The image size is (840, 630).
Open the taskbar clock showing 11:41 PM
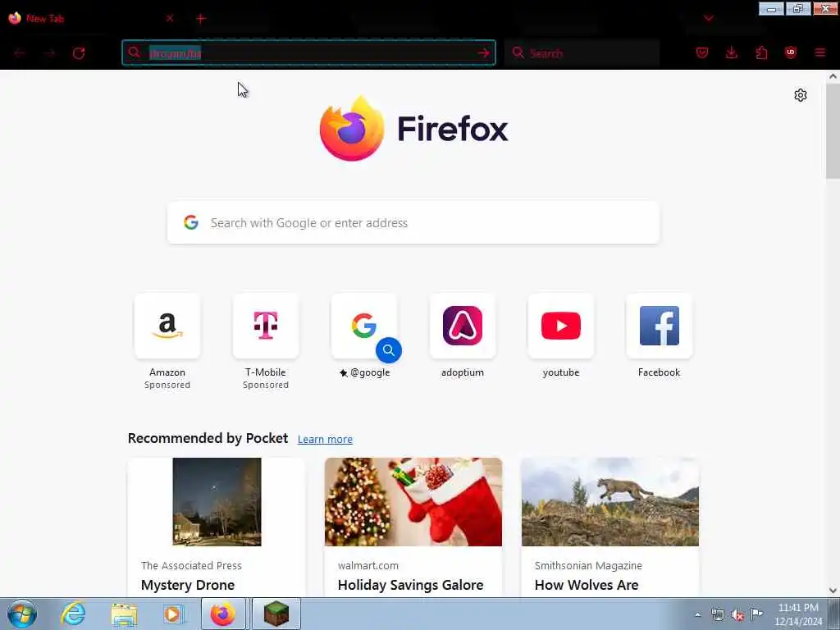tap(797, 614)
